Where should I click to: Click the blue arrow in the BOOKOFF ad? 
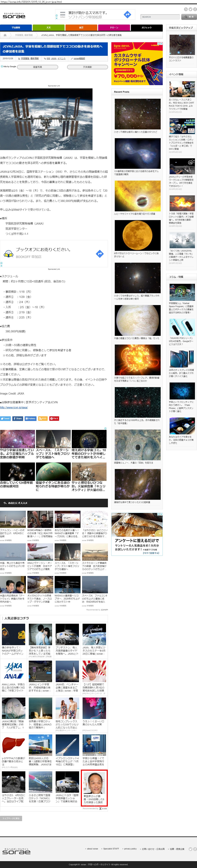pos(100,254)
